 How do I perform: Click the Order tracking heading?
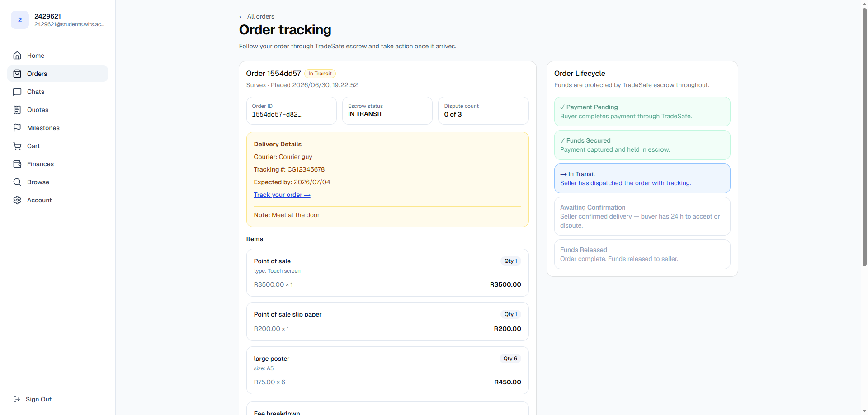285,30
